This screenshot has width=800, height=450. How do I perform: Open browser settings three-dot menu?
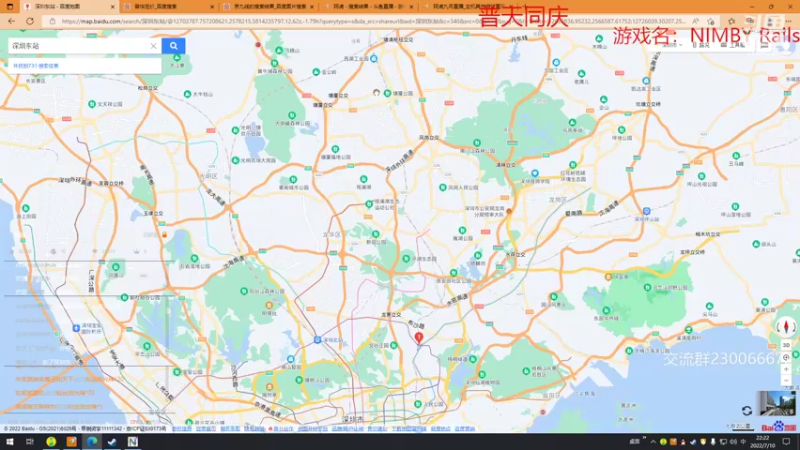click(789, 21)
